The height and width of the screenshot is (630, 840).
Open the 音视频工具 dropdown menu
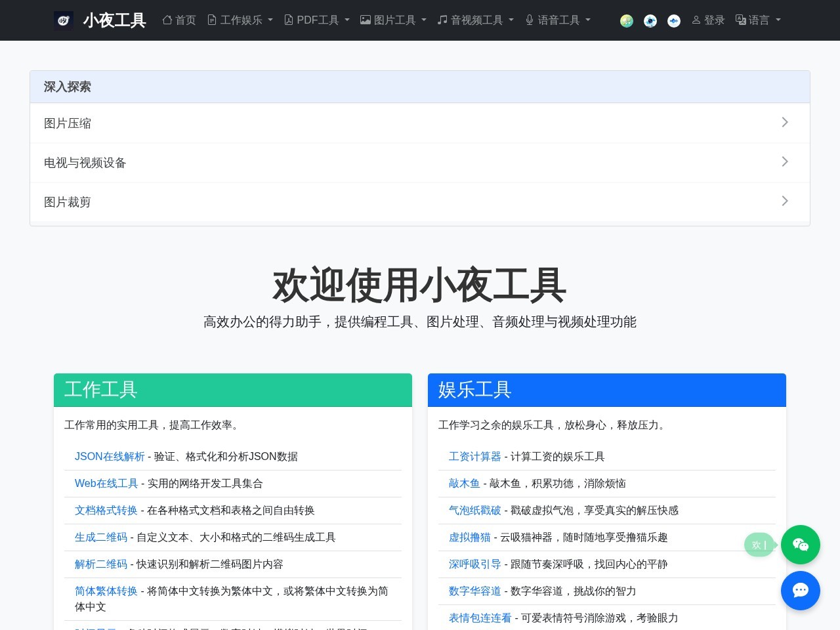(476, 20)
